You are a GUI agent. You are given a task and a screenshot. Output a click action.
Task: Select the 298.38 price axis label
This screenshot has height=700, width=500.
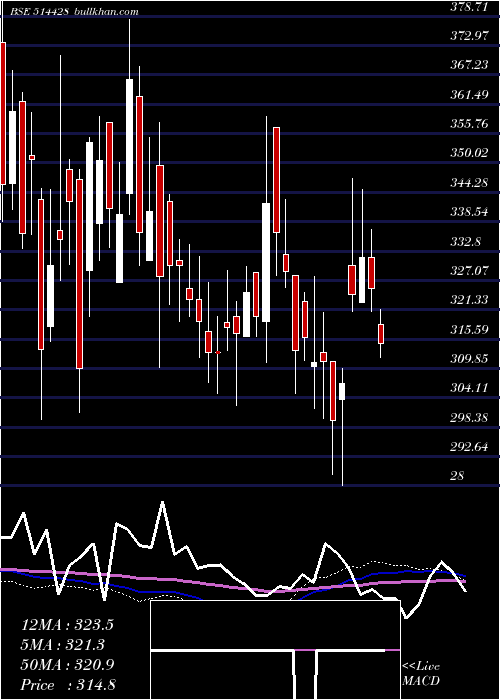pos(469,417)
